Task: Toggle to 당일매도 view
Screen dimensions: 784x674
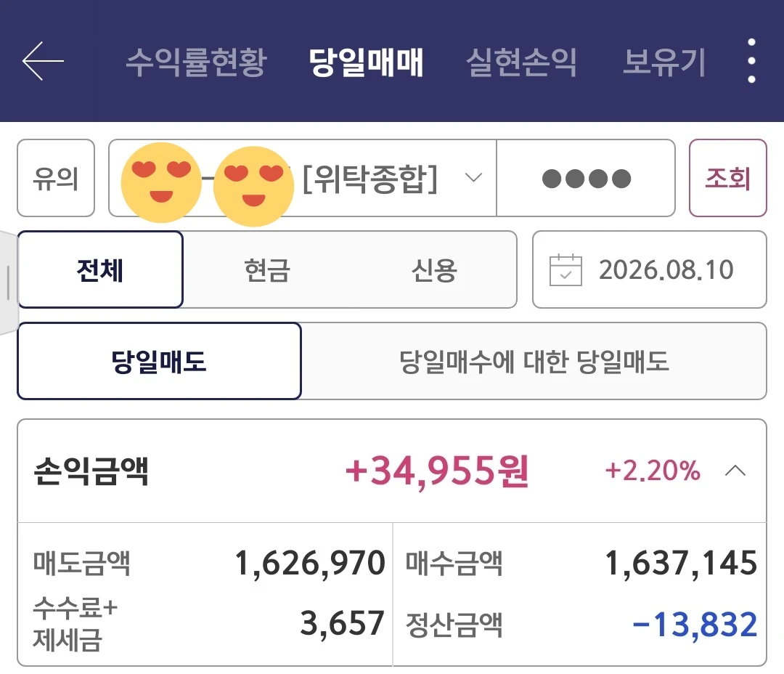Action: click(x=159, y=361)
